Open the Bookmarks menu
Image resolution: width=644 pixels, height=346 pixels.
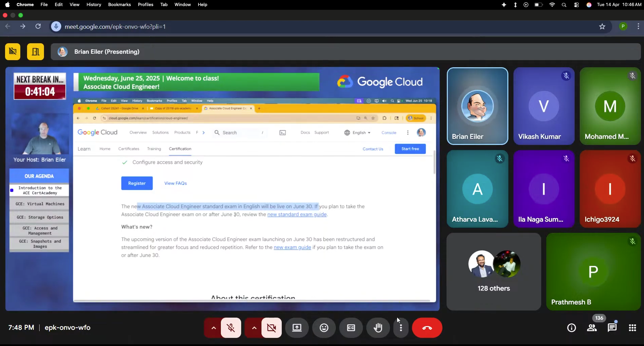(x=119, y=5)
